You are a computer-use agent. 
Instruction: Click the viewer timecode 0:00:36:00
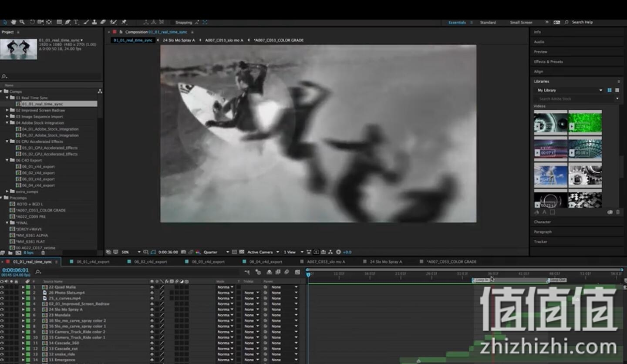click(x=168, y=252)
